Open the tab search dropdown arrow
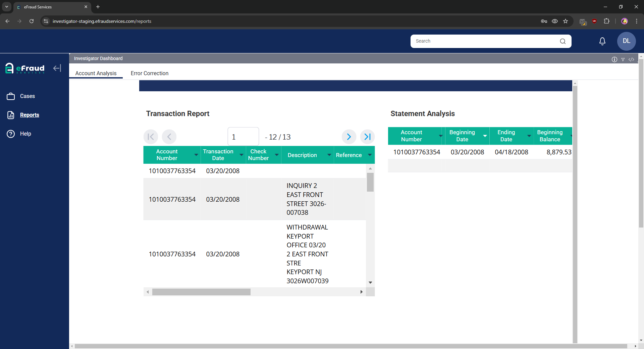 (x=6, y=7)
